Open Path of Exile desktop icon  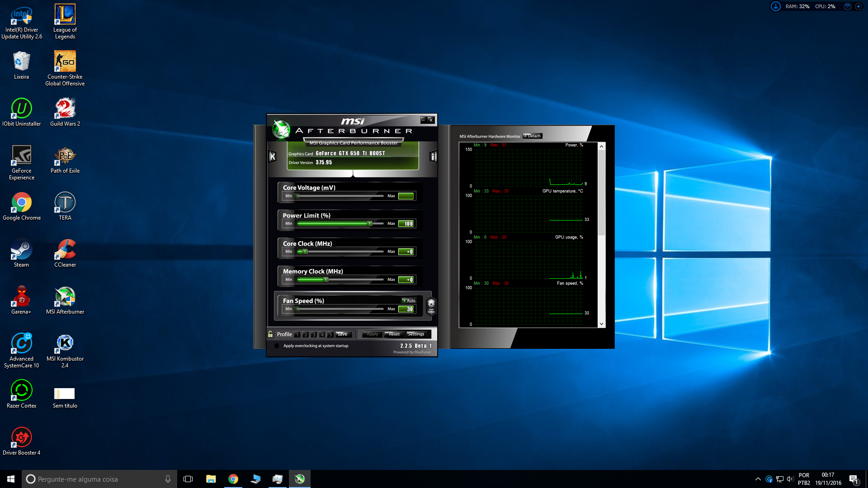click(x=65, y=160)
